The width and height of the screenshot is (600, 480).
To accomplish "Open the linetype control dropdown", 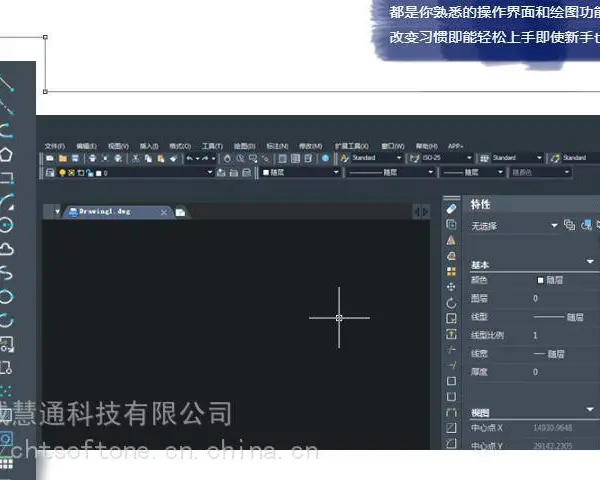I will pos(390,172).
